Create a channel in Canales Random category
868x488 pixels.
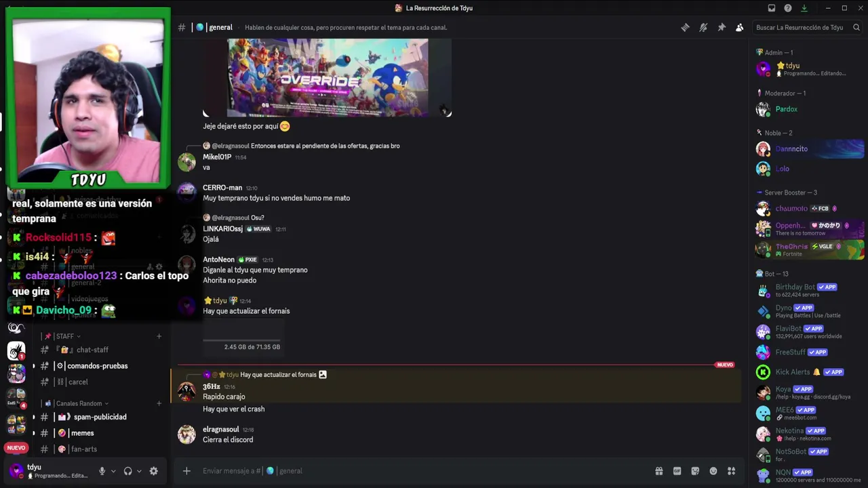[x=159, y=403]
